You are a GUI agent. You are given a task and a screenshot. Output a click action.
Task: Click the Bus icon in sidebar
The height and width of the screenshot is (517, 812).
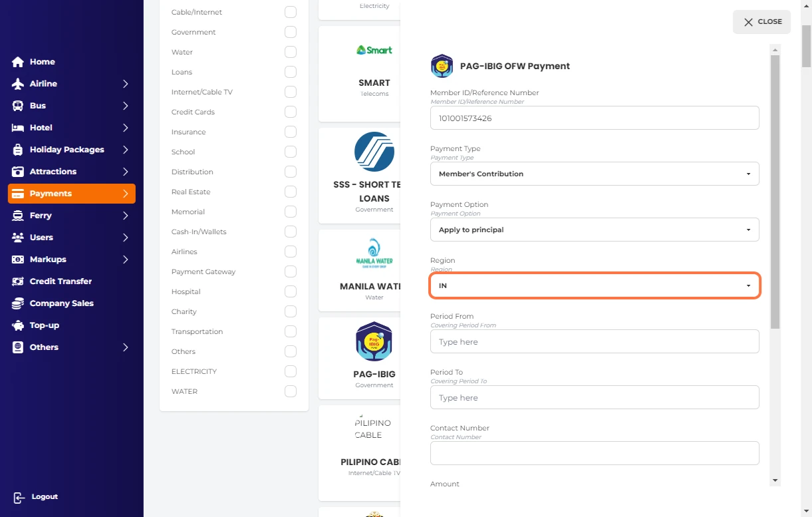18,106
